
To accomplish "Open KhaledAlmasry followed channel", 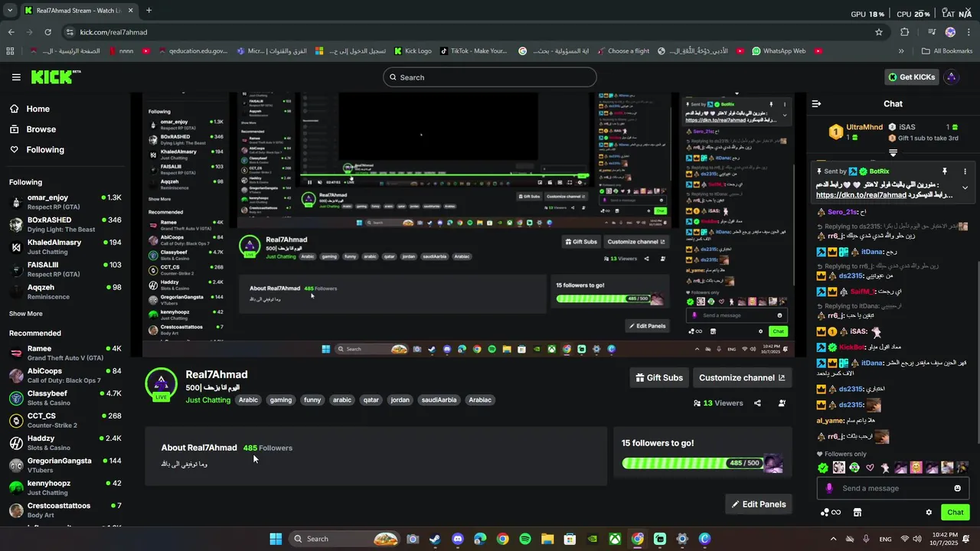I will point(65,246).
